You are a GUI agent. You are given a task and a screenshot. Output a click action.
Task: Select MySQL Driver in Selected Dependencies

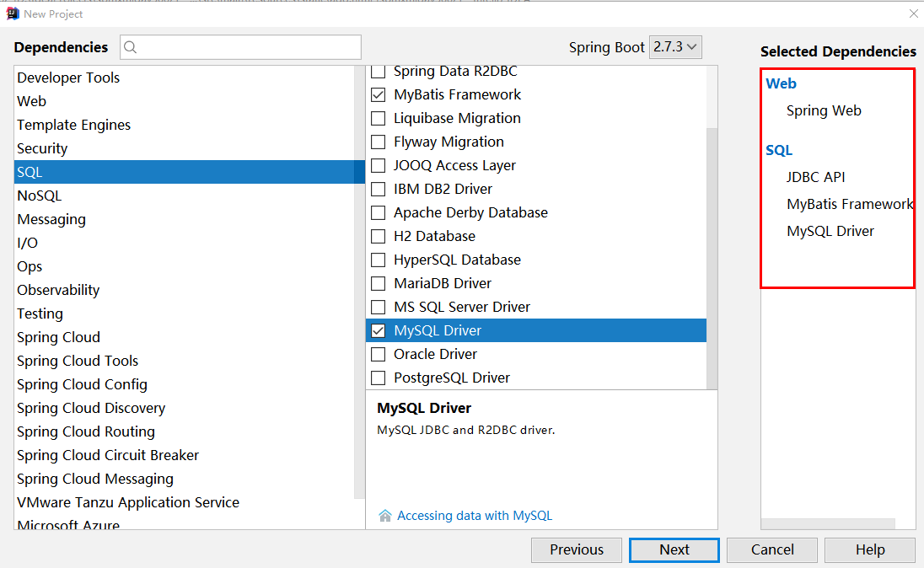(830, 232)
